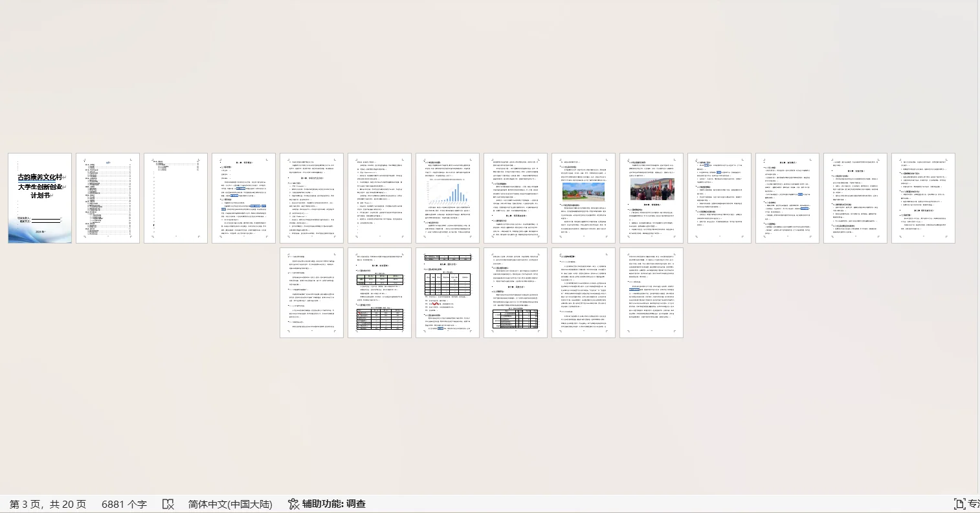Select page 13 thumbnail in first row

tap(856, 198)
